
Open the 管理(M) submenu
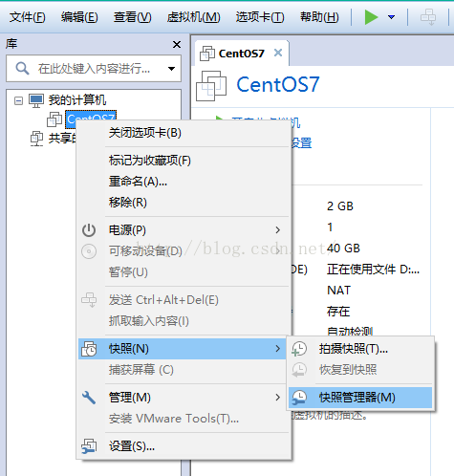184,398
